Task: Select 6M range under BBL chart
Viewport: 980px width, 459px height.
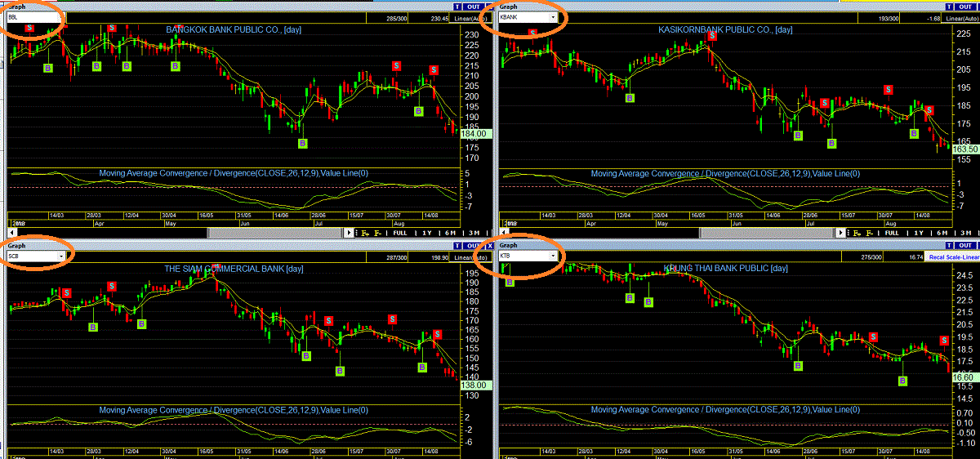Action: pyautogui.click(x=450, y=233)
